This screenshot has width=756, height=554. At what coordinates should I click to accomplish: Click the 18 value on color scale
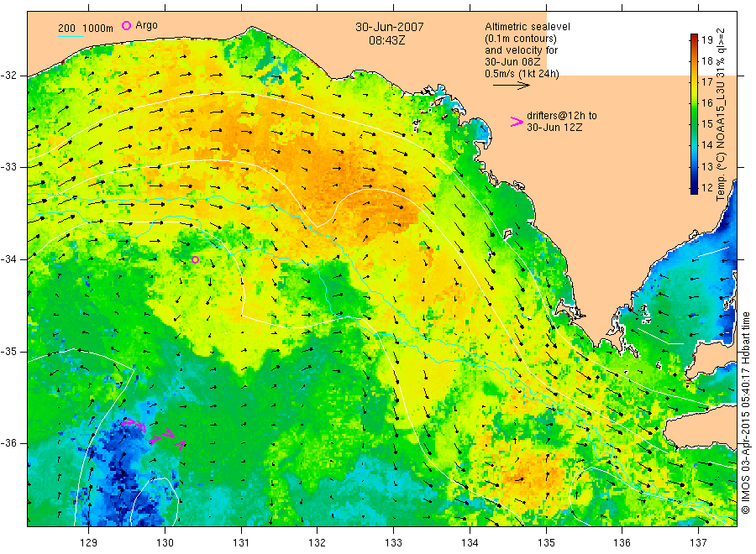706,60
